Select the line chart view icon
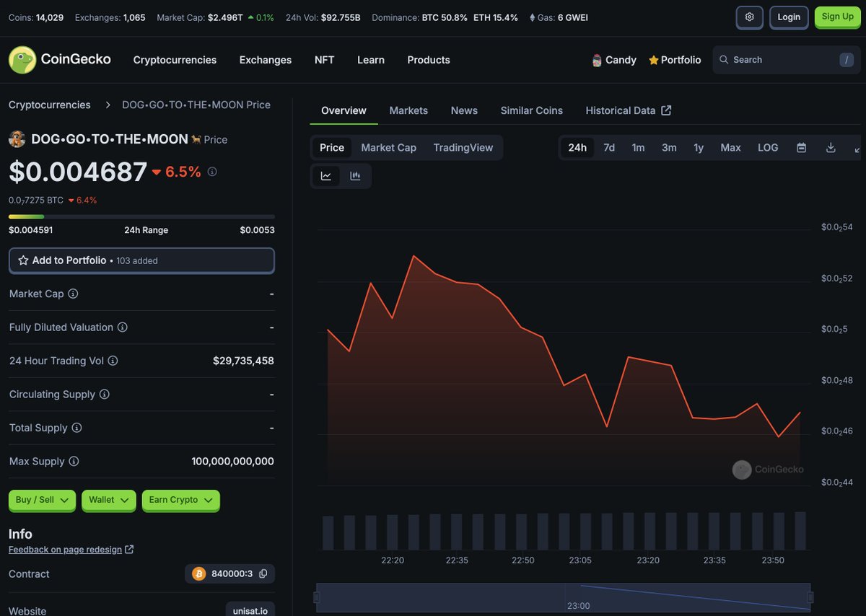Image resolution: width=866 pixels, height=616 pixels. pyautogui.click(x=326, y=176)
